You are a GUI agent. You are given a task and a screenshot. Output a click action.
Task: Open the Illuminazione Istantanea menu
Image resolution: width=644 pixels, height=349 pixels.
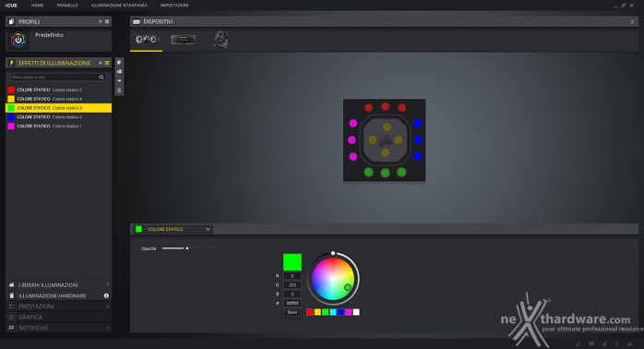click(119, 6)
